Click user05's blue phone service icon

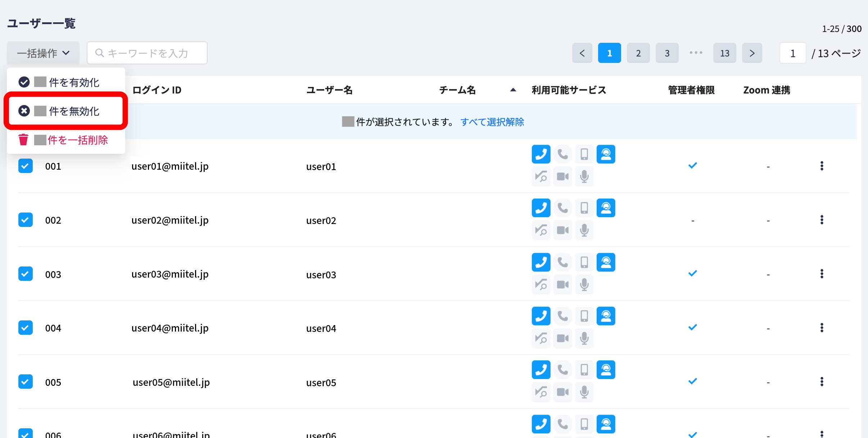pos(541,370)
